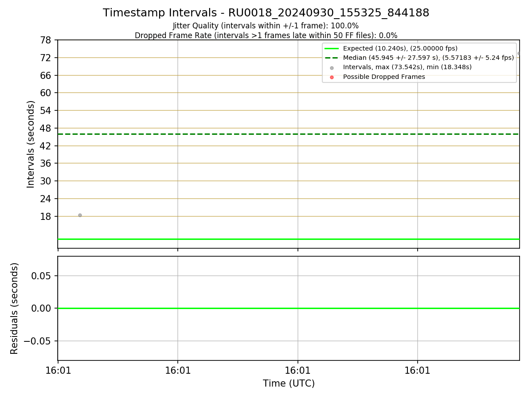Click the y-axis tick label '42'
Image resolution: width=532 pixels, height=399 pixels.
tap(46, 146)
